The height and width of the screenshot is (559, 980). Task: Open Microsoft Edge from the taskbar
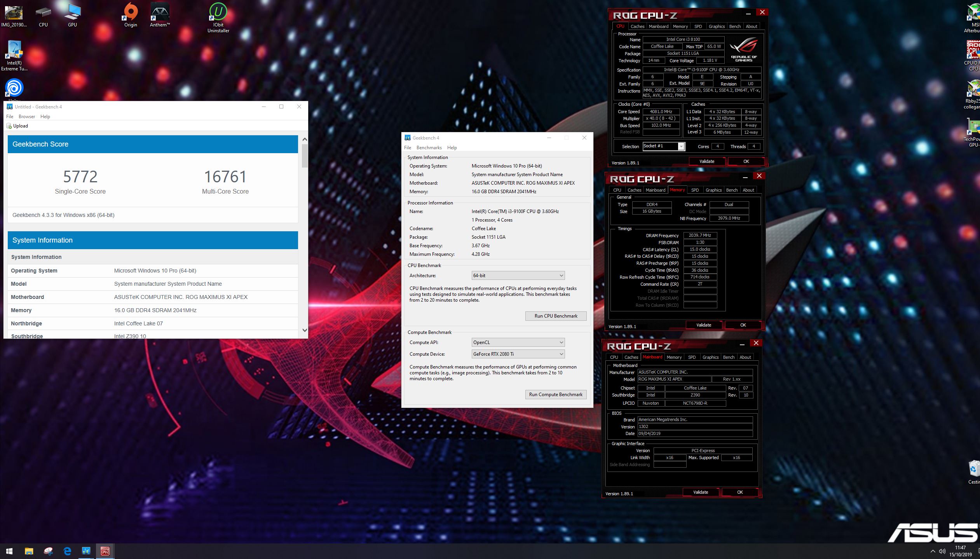[67, 551]
